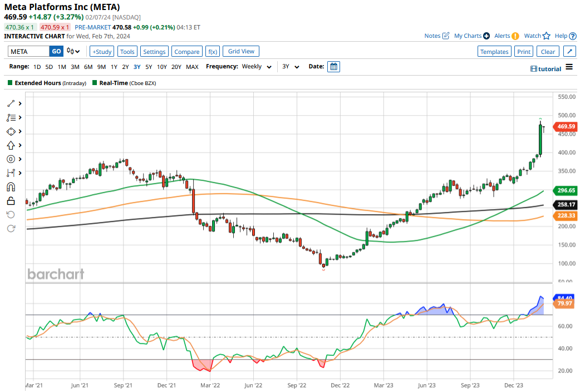Viewport: 585px width, 392px height.
Task: Select the MAX range option
Action: (192, 66)
